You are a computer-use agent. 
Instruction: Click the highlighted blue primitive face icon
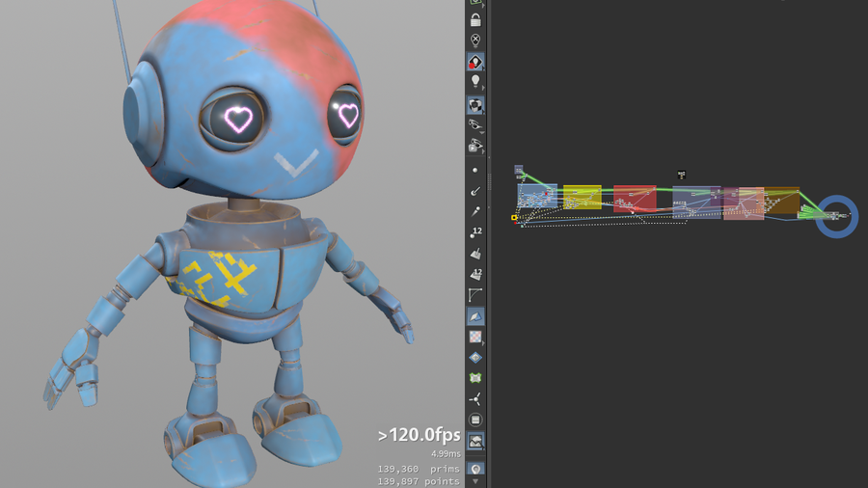click(x=475, y=315)
